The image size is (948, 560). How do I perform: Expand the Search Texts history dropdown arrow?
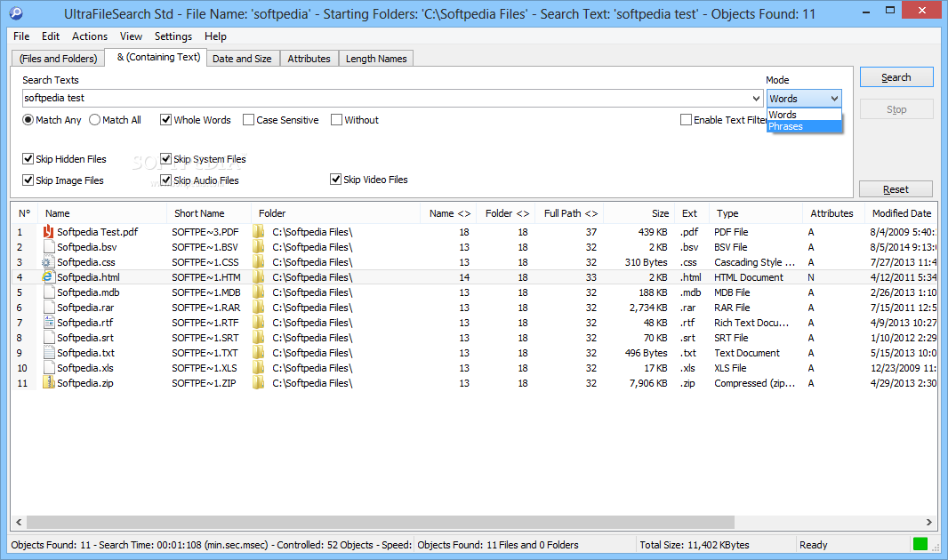tap(756, 98)
